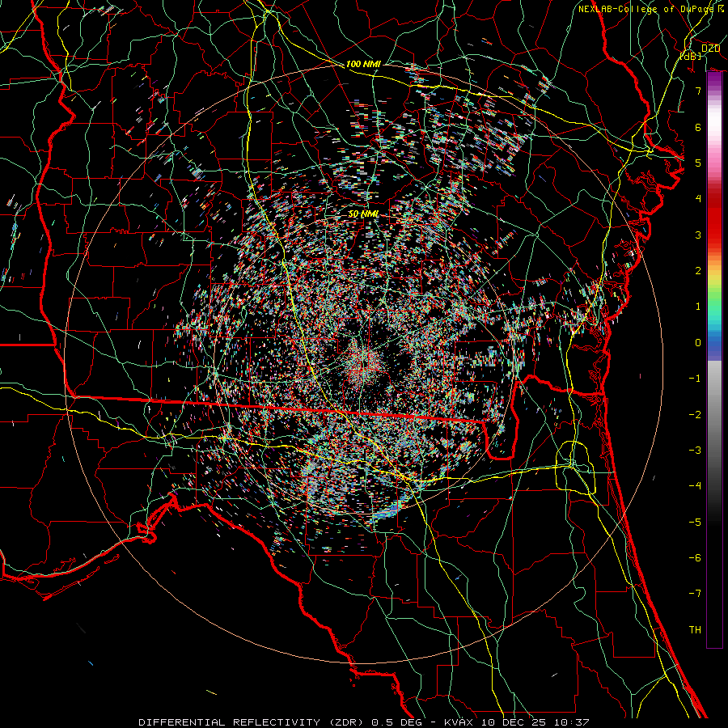This screenshot has height=728, width=728.
Task: Click the 100 NMI range ring label
Action: [363, 64]
